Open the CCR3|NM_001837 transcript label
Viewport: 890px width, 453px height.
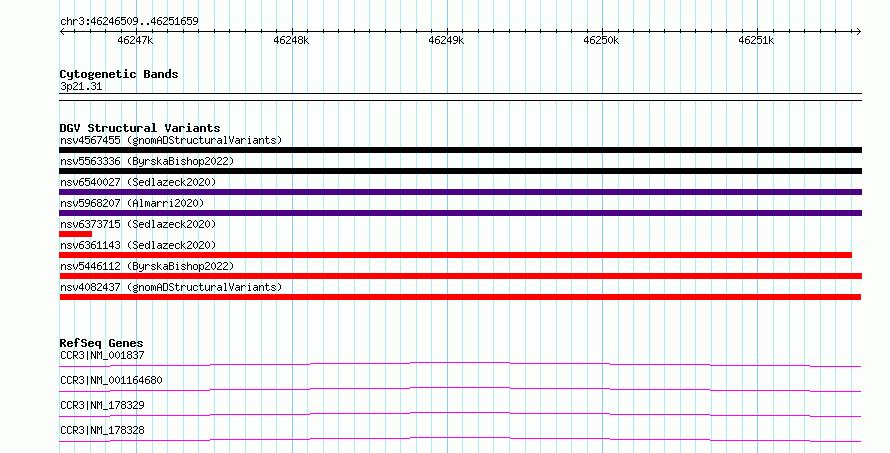tap(102, 355)
